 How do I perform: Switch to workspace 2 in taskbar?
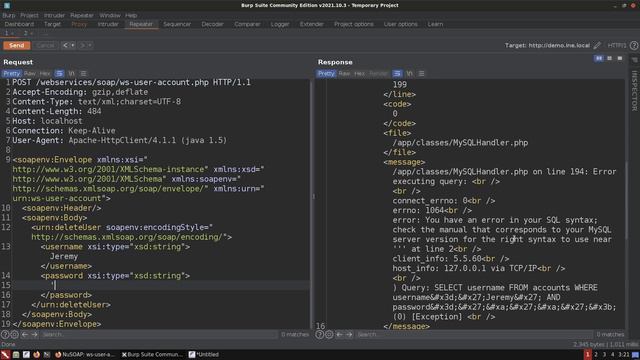[x=596, y=355]
